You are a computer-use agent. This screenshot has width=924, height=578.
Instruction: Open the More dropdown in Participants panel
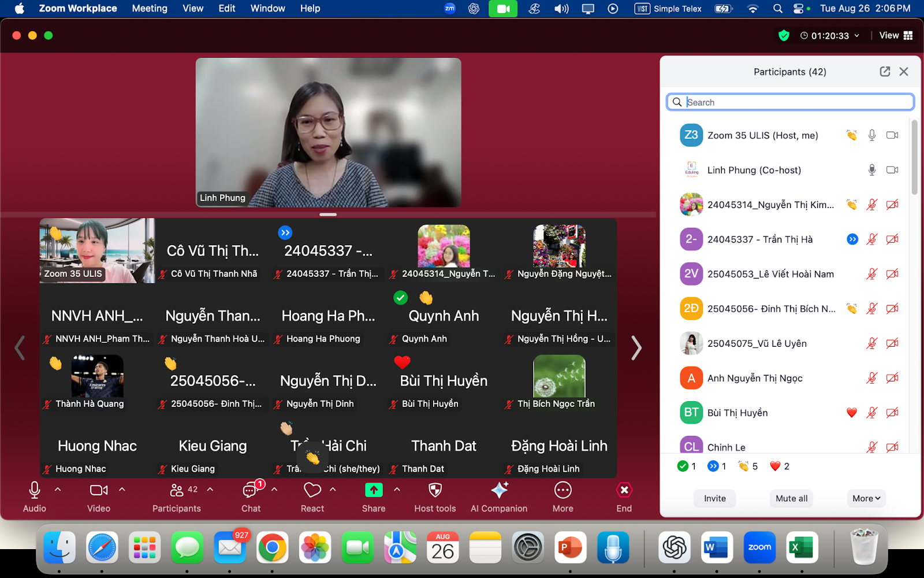[x=866, y=498]
